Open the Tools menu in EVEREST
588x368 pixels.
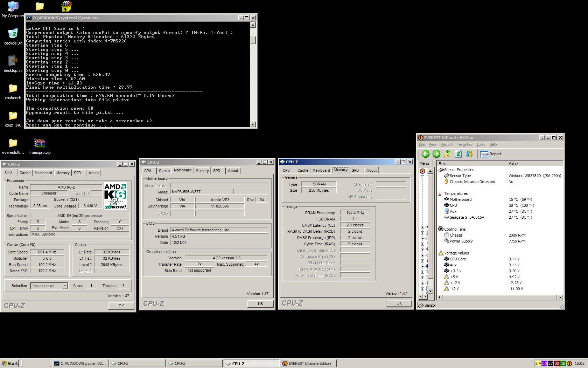click(x=481, y=144)
